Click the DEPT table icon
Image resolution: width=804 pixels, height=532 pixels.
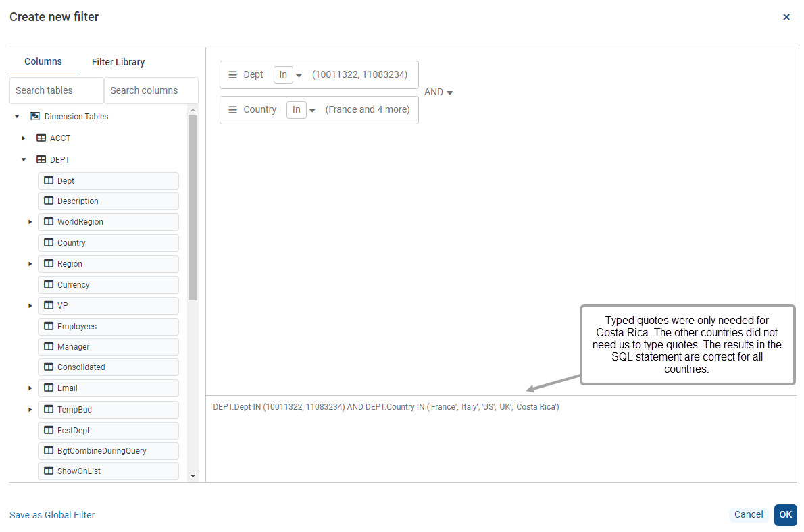pyautogui.click(x=41, y=160)
